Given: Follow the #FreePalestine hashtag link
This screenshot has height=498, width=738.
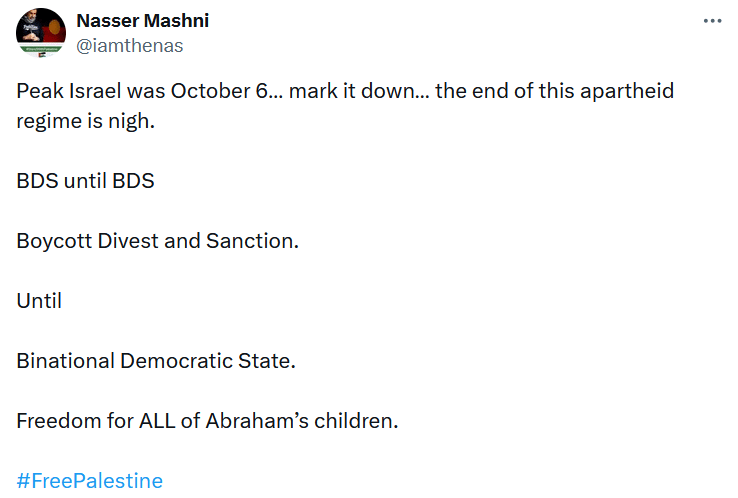Looking at the screenshot, I should tap(89, 481).
